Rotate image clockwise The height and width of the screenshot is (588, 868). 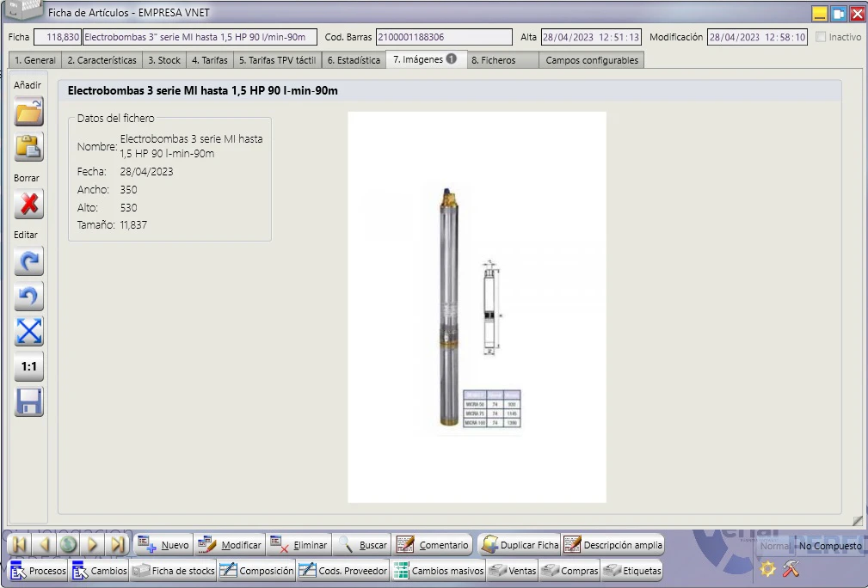point(28,261)
